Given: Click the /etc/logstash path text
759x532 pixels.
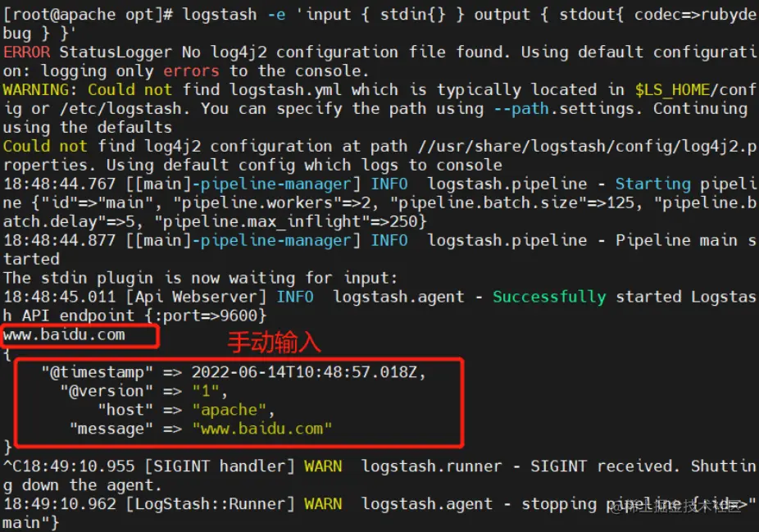Looking at the screenshot, I should click(x=120, y=109).
